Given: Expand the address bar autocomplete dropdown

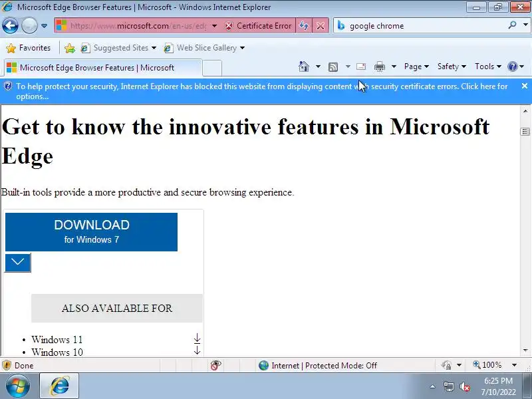Looking at the screenshot, I should [214, 26].
